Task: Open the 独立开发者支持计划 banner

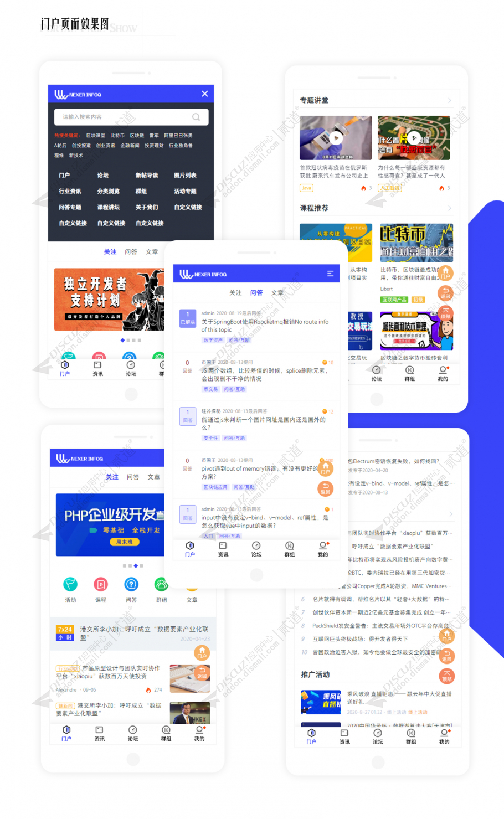Action: (110, 300)
